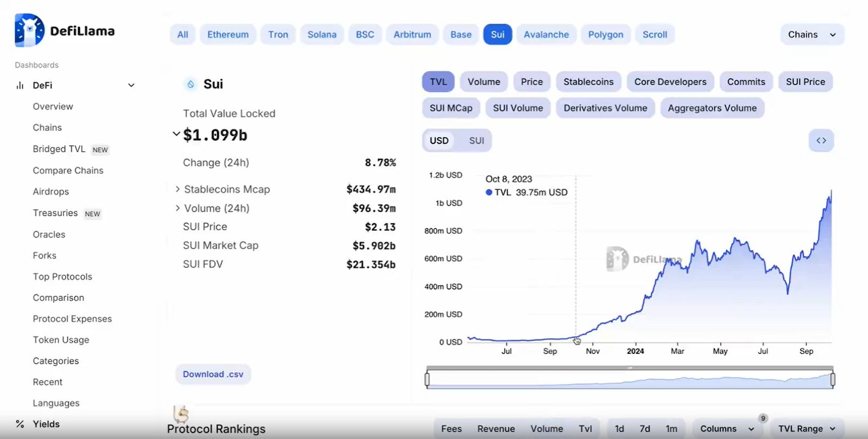Select the BSC chain tab
The width and height of the screenshot is (868, 439).
pyautogui.click(x=365, y=35)
